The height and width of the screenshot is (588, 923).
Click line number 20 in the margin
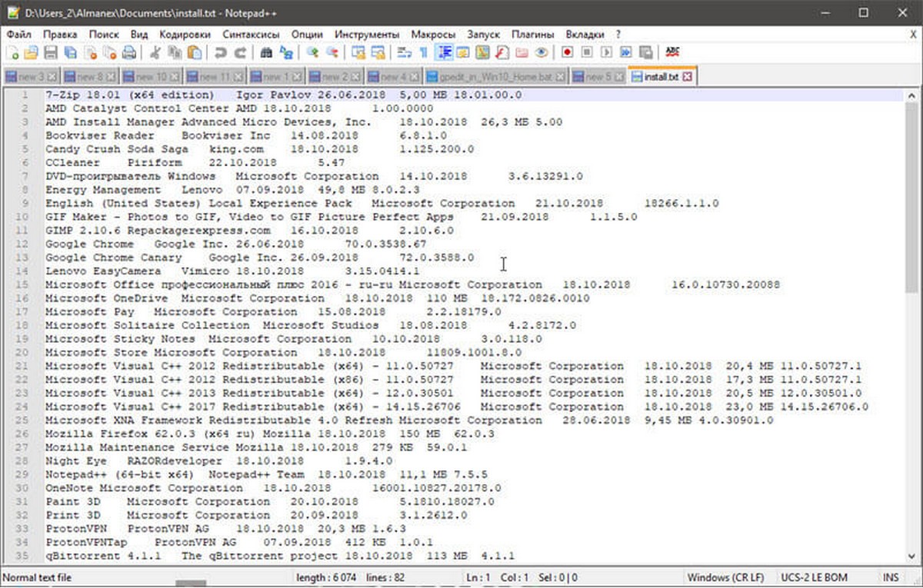click(x=23, y=352)
